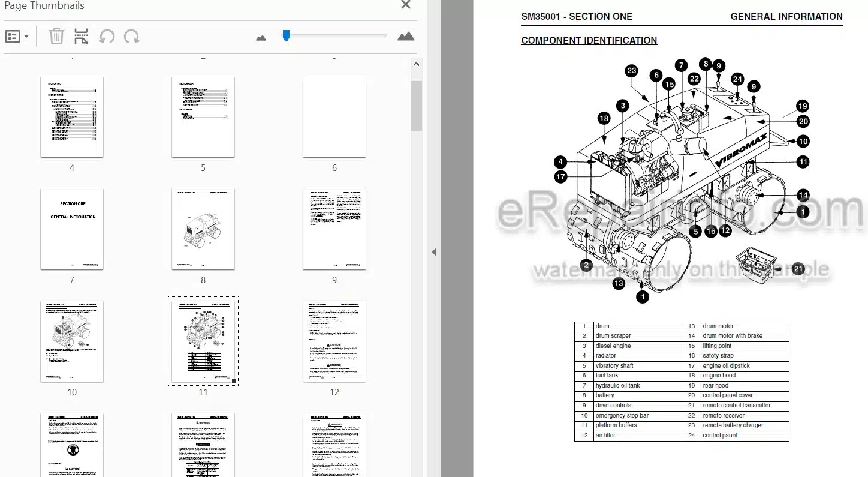Reduce thumbnail size with small mountain icon
The height and width of the screenshot is (477, 868).
click(261, 38)
